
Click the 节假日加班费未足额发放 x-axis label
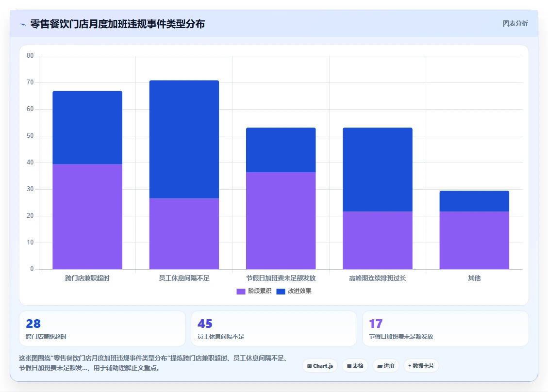tap(281, 278)
